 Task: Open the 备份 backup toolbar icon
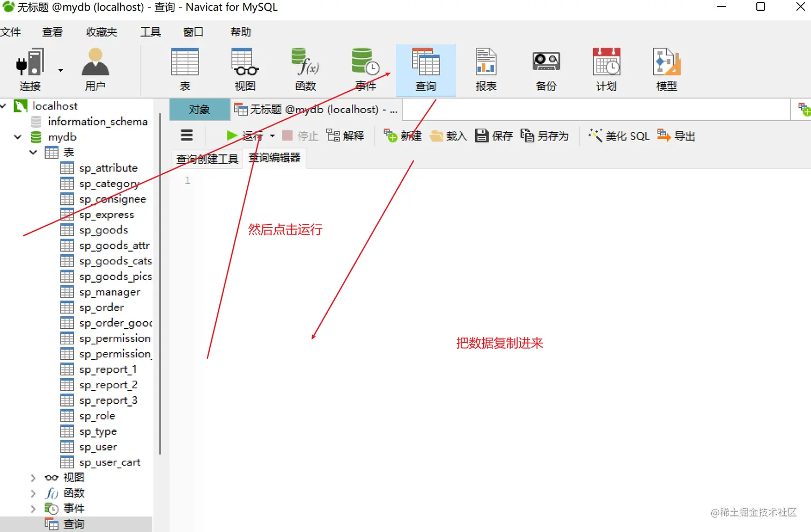pyautogui.click(x=546, y=70)
